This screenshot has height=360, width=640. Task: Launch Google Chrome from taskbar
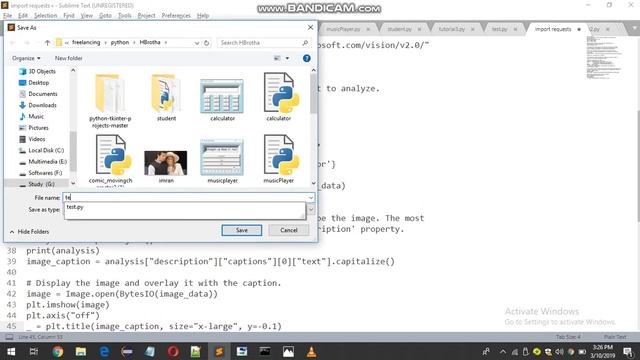coord(58,351)
